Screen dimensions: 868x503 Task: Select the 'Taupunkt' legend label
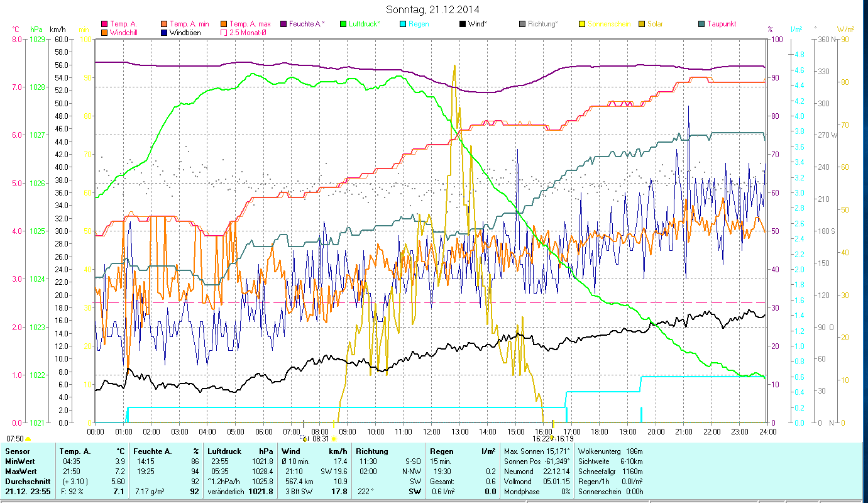[722, 24]
